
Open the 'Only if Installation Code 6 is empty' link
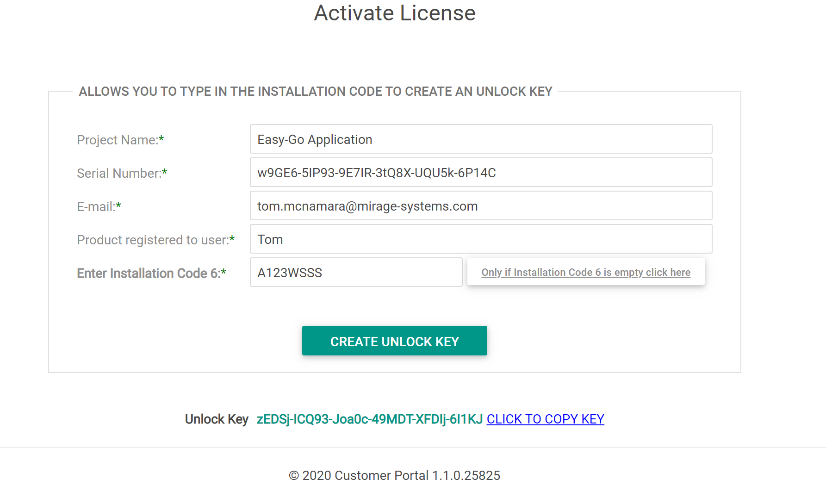585,273
